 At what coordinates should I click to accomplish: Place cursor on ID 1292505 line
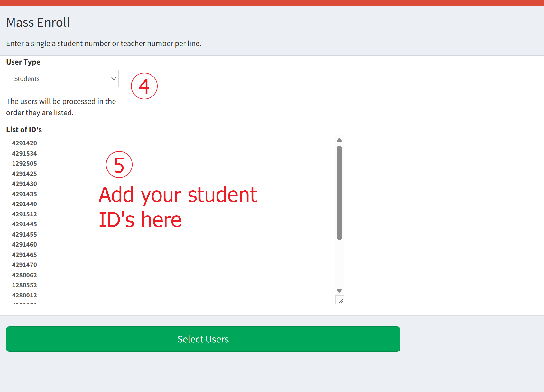tap(24, 164)
